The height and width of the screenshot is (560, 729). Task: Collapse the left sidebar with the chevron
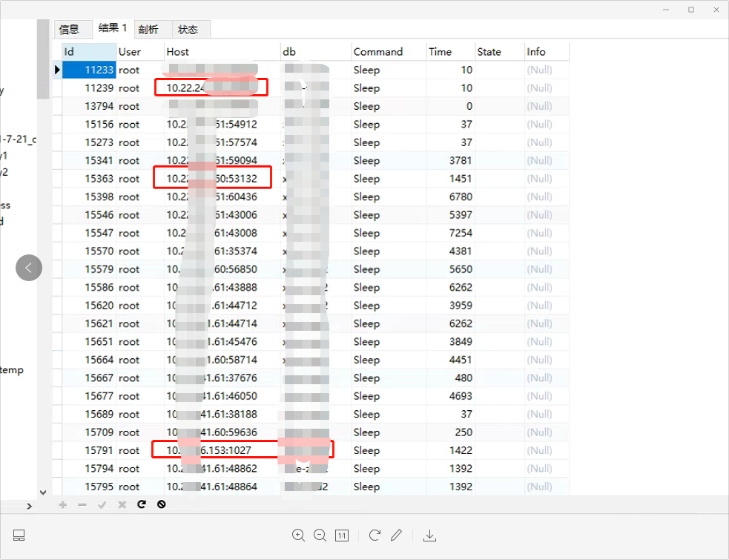[28, 268]
